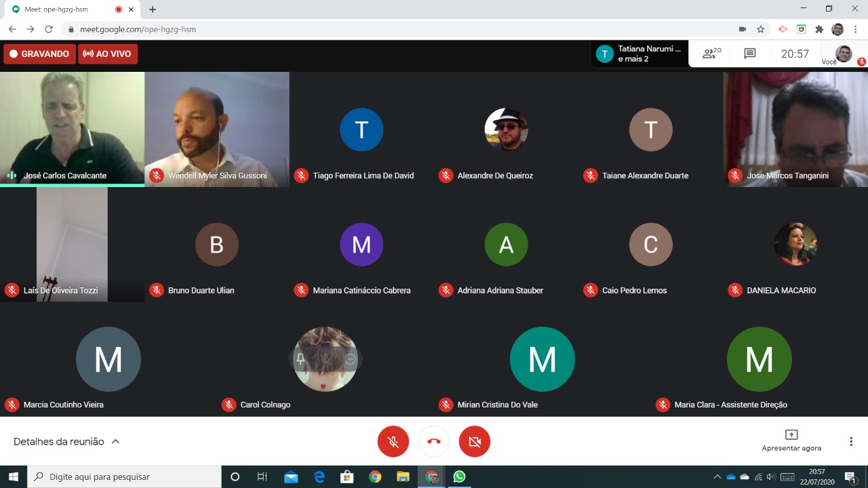Open the Chrome extensions puzzle icon

click(819, 29)
